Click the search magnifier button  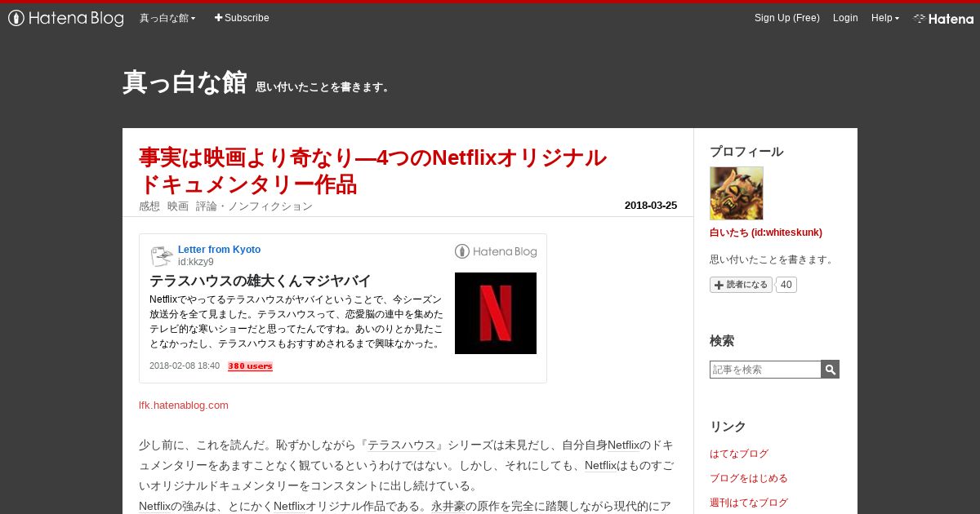click(x=831, y=370)
